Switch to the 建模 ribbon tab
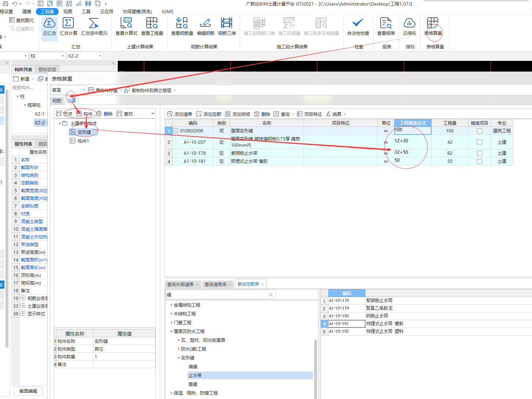This screenshot has height=399, width=532. [x=27, y=11]
